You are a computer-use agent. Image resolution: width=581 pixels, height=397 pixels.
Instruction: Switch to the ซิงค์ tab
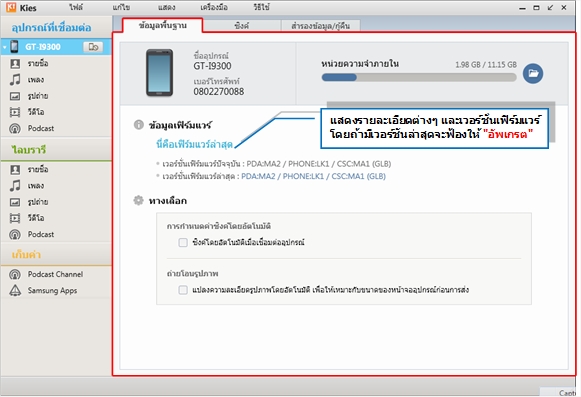(x=242, y=26)
